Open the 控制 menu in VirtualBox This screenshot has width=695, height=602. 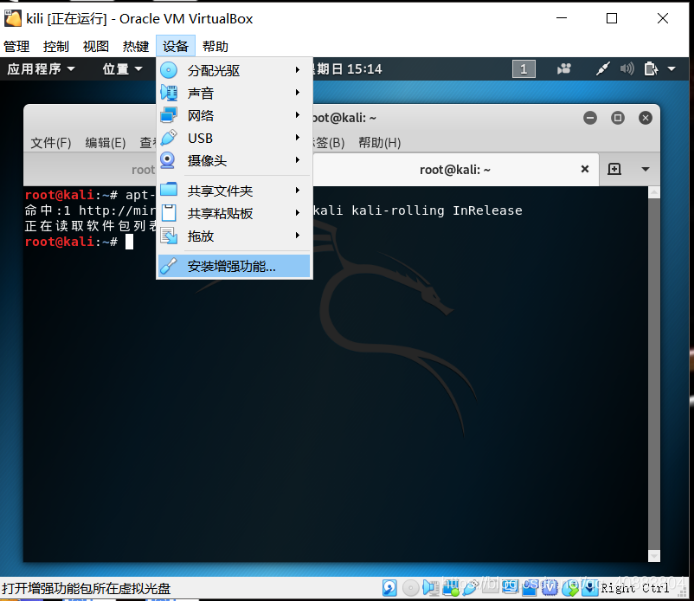[56, 47]
